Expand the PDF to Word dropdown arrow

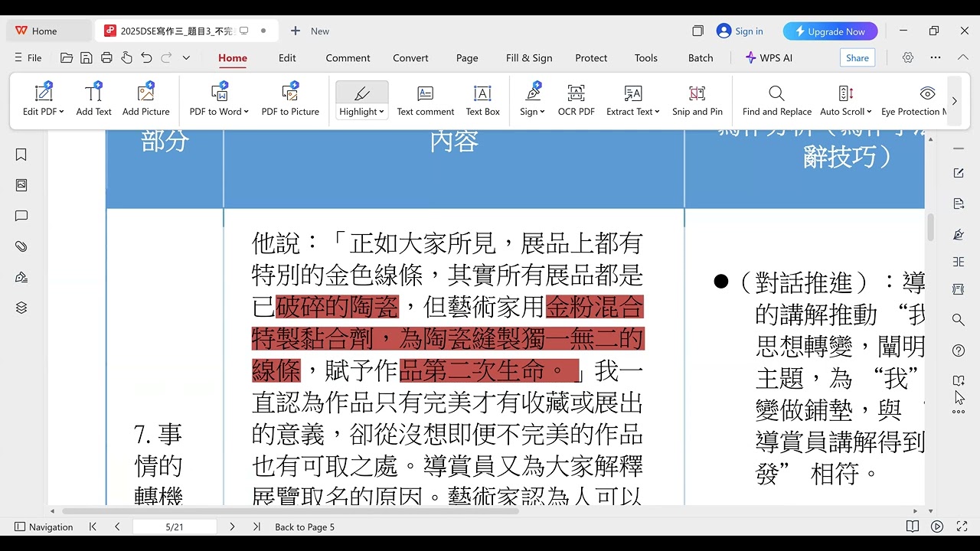click(247, 112)
